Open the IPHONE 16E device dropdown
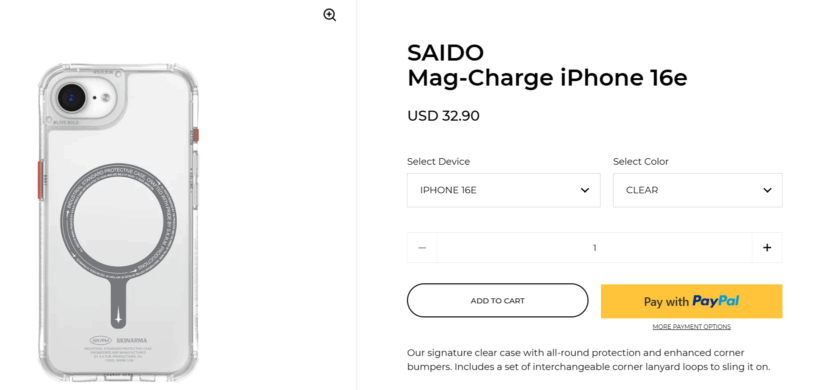The image size is (820, 390). click(504, 190)
